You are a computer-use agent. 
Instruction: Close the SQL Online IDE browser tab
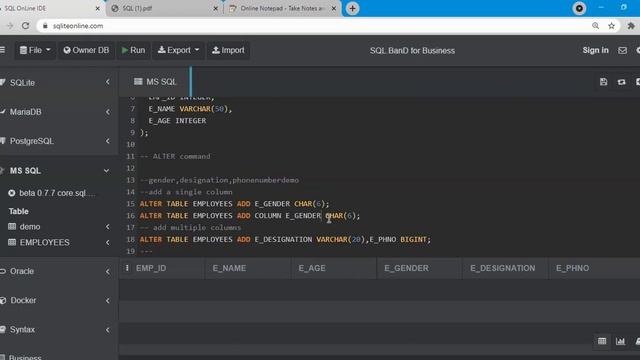pos(98,8)
